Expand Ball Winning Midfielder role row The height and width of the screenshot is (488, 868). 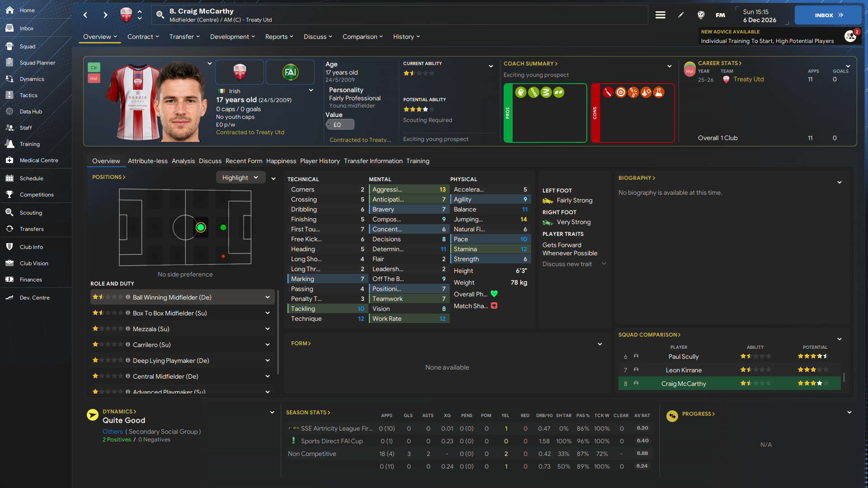183,297
